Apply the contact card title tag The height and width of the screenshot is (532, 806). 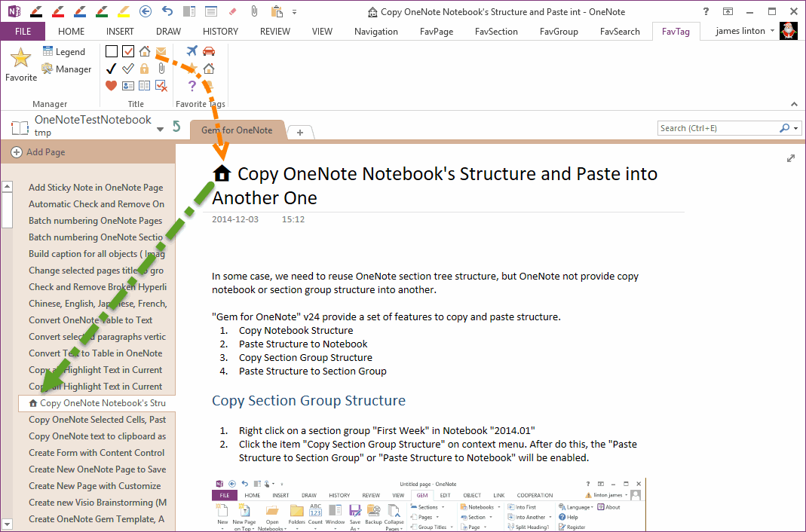(128, 86)
